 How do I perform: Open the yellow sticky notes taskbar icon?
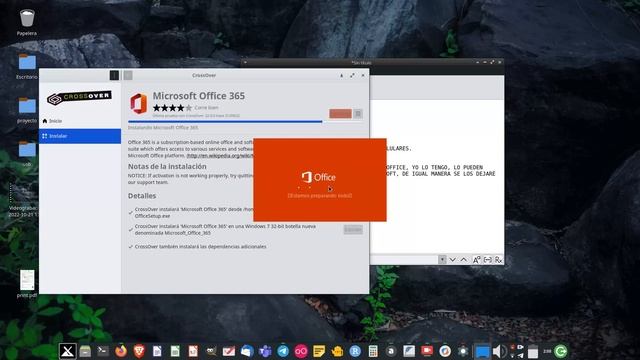pos(319,351)
